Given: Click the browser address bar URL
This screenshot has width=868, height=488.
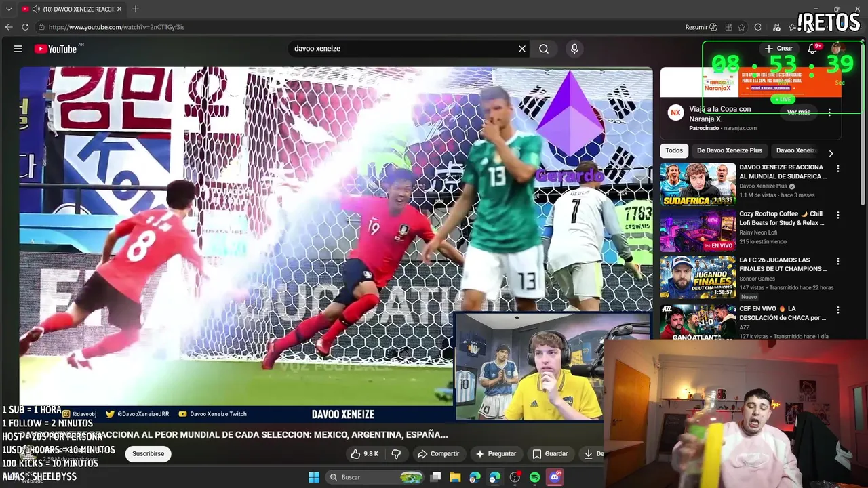Looking at the screenshot, I should (x=117, y=27).
